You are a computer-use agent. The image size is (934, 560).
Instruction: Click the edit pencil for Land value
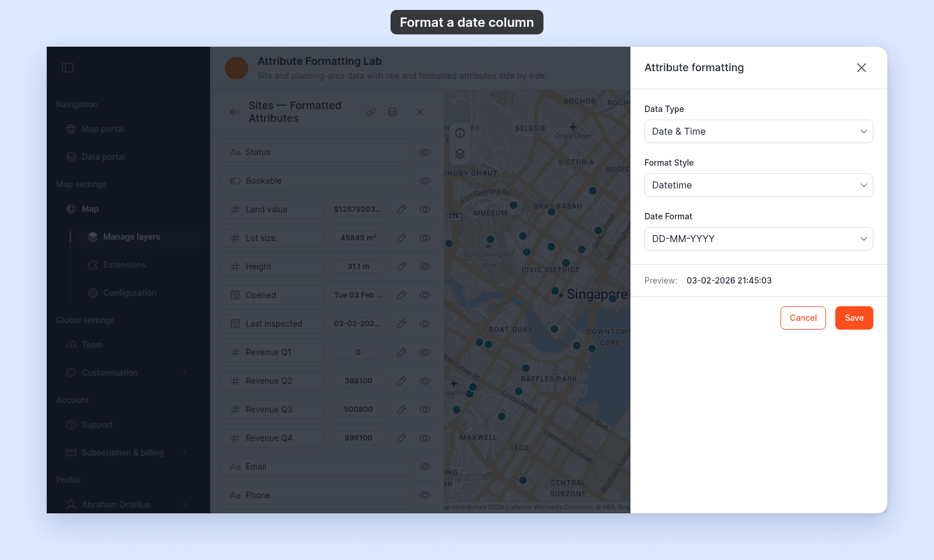402,209
